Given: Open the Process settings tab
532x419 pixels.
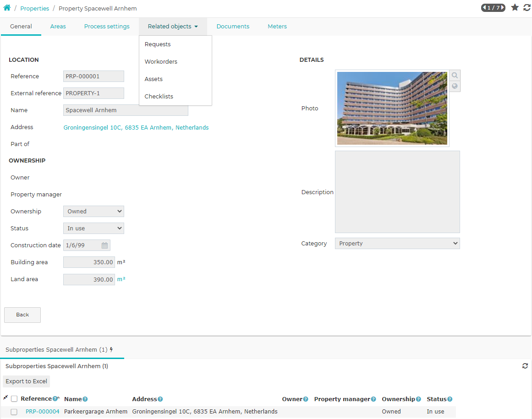Looking at the screenshot, I should click(107, 27).
